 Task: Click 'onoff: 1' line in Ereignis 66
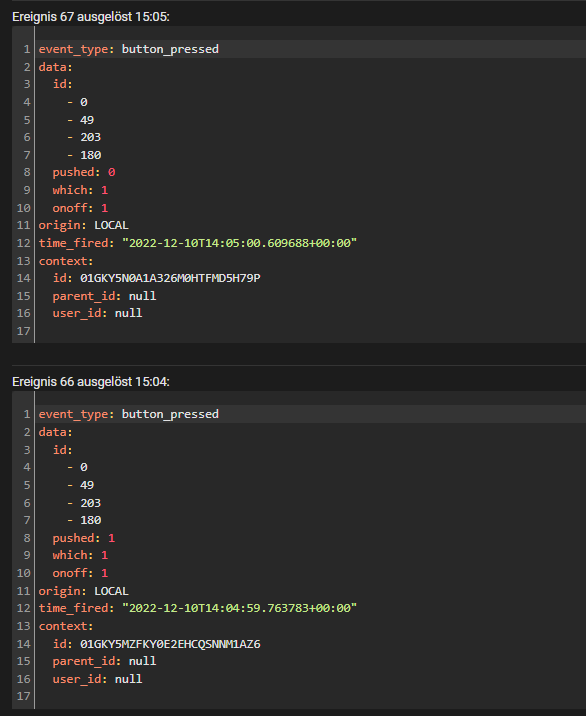[80, 573]
